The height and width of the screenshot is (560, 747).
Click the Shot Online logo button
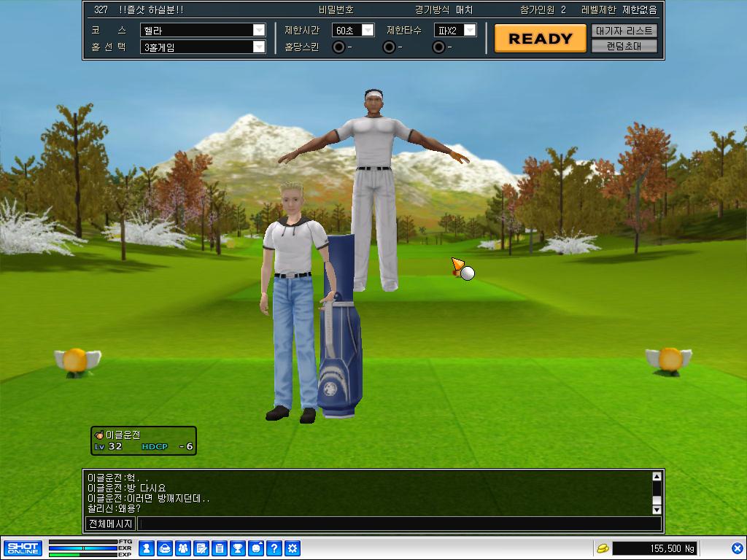[23, 548]
